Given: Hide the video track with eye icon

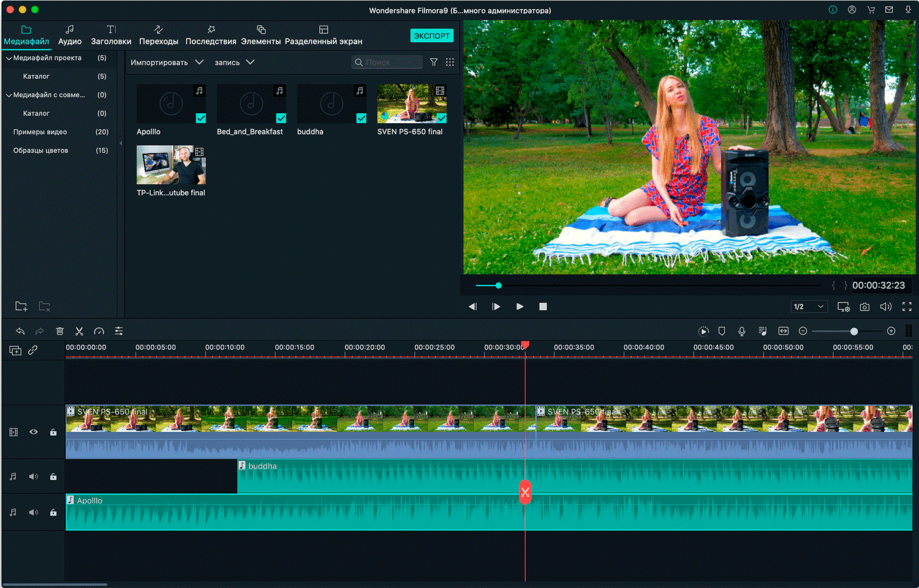Looking at the screenshot, I should click(x=34, y=432).
